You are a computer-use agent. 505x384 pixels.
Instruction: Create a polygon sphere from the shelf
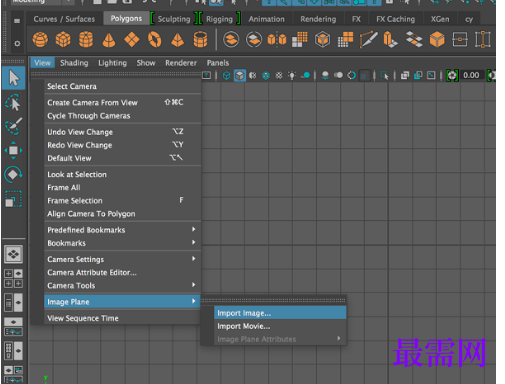pos(40,40)
